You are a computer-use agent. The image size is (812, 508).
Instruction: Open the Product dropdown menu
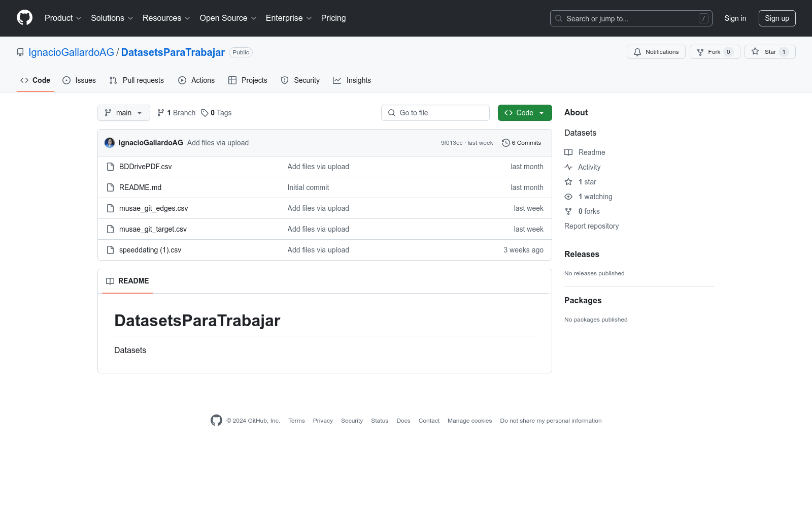(x=63, y=18)
